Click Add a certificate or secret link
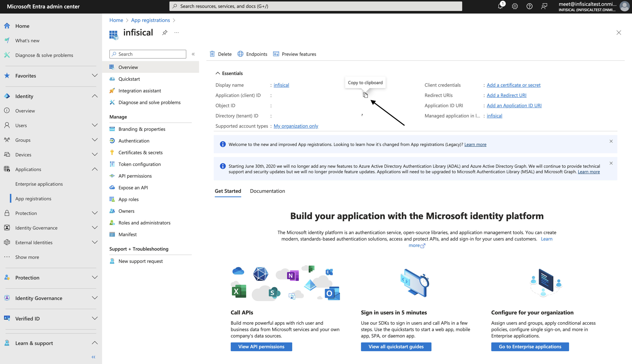This screenshot has height=364, width=632. click(x=513, y=85)
